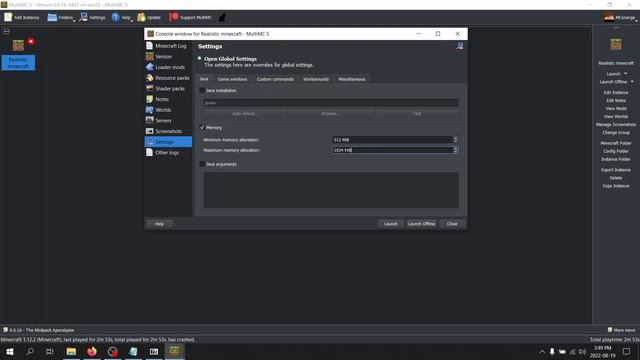Switch to the Game windows tab
Viewport: 640px width, 360px height.
232,79
